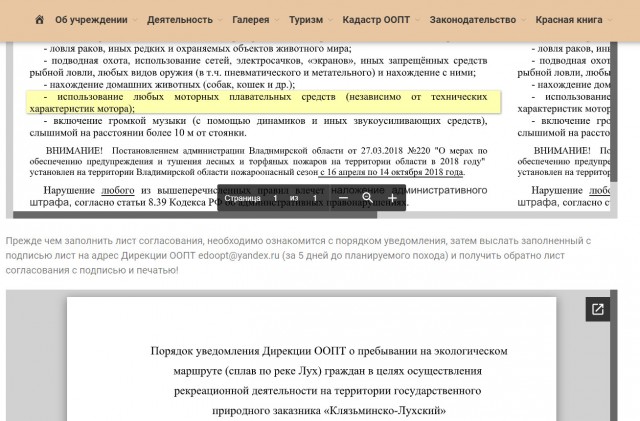Screen dimensions: 640x421
Task: Click the ВНИМАНИЕ! notice text in the first PDF page
Action: click(258, 161)
